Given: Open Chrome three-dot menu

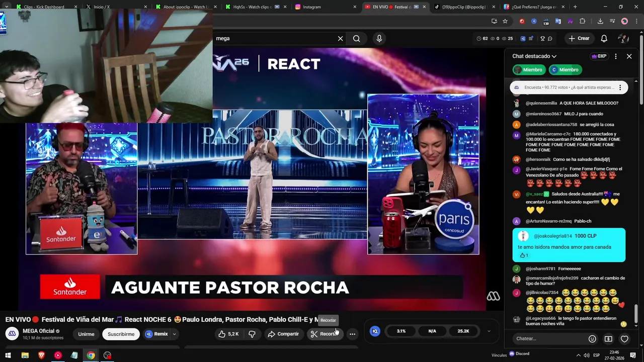Looking at the screenshot, I should point(636,21).
